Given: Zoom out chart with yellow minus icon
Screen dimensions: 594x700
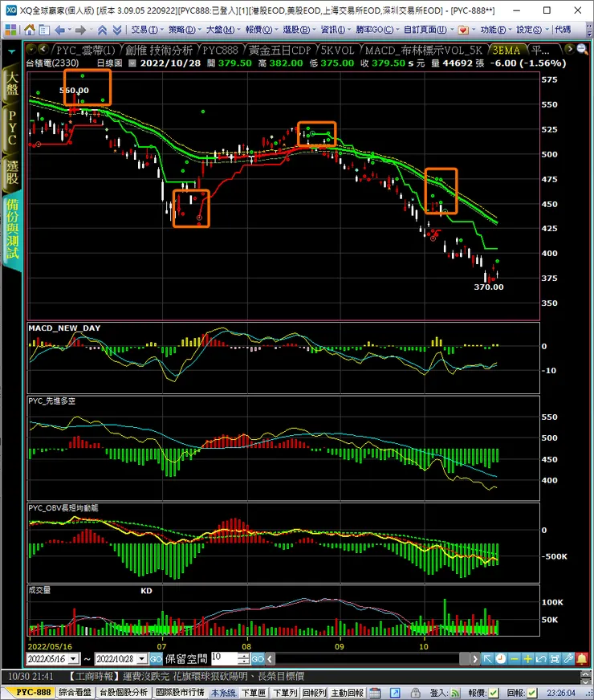Looking at the screenshot, I should click(x=514, y=658).
